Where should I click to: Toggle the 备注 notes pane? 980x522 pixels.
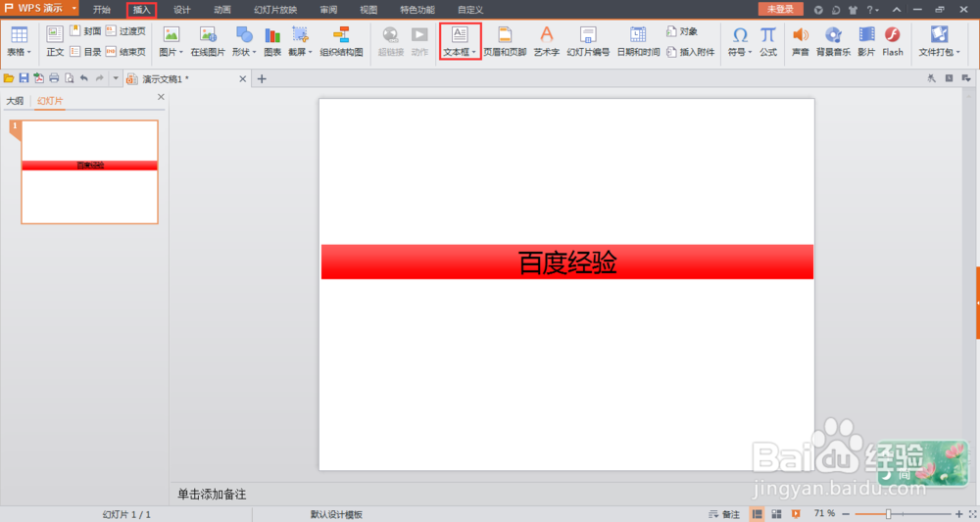[724, 514]
